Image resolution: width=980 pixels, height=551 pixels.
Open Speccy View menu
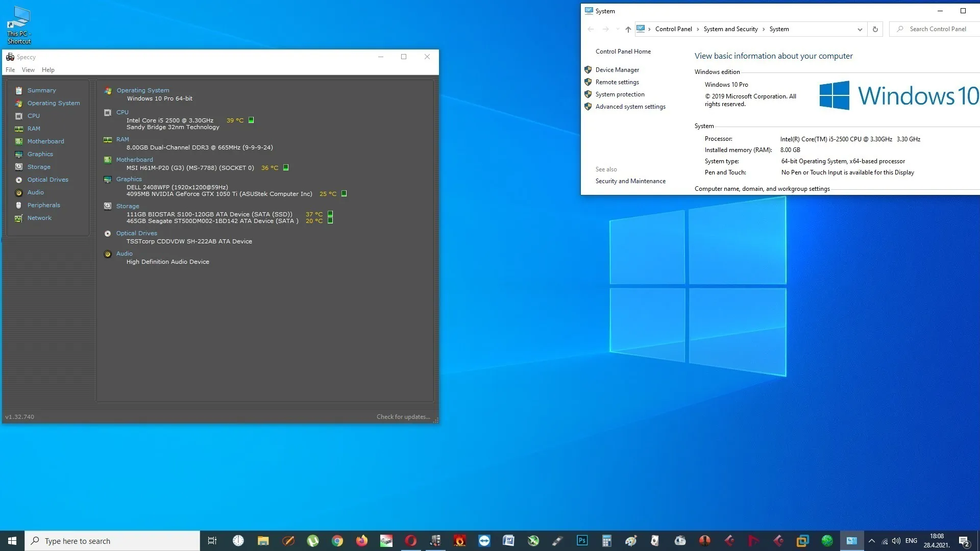coord(28,70)
